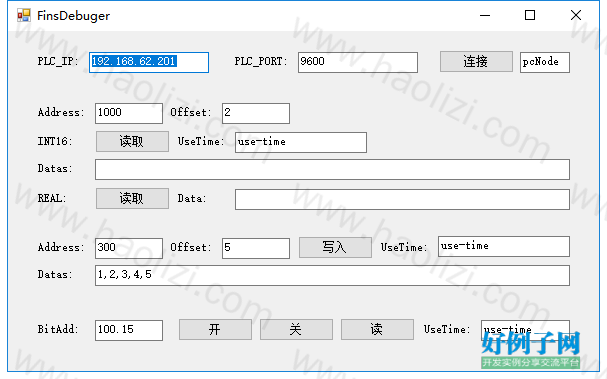
Task: Focus the PLC_PORT field showing 9600
Action: [358, 62]
